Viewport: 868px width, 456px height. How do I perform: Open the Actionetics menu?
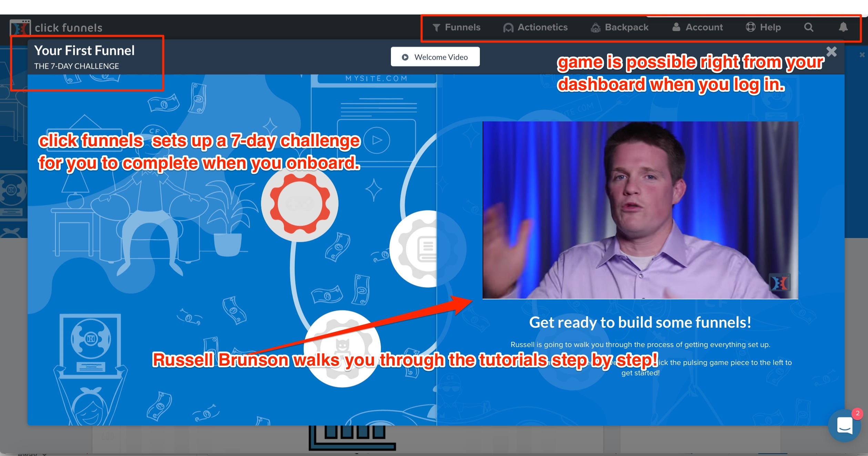pyautogui.click(x=535, y=27)
